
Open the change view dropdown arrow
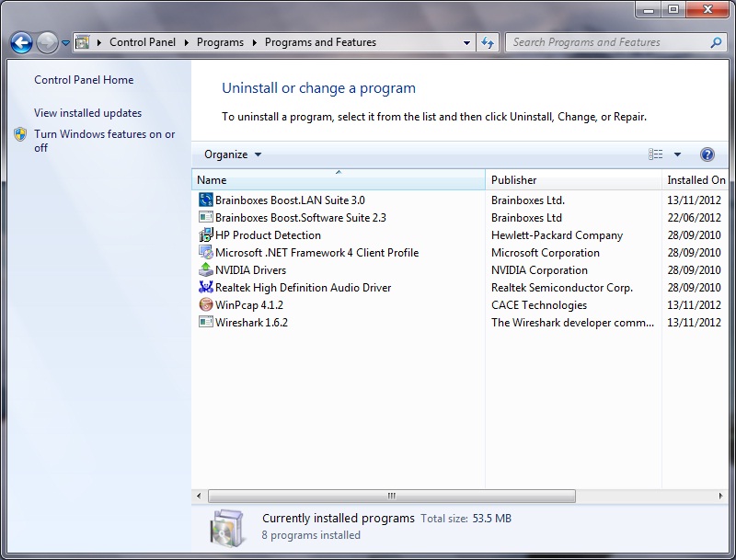(677, 154)
